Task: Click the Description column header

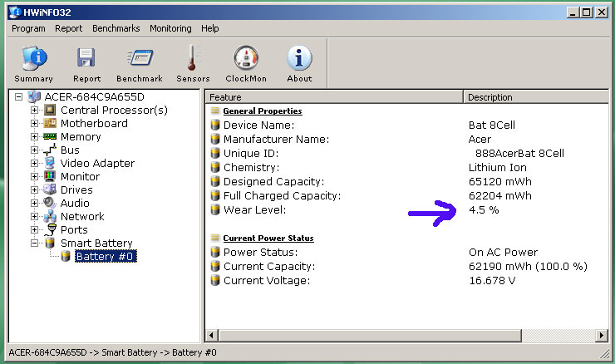Action: (536, 97)
